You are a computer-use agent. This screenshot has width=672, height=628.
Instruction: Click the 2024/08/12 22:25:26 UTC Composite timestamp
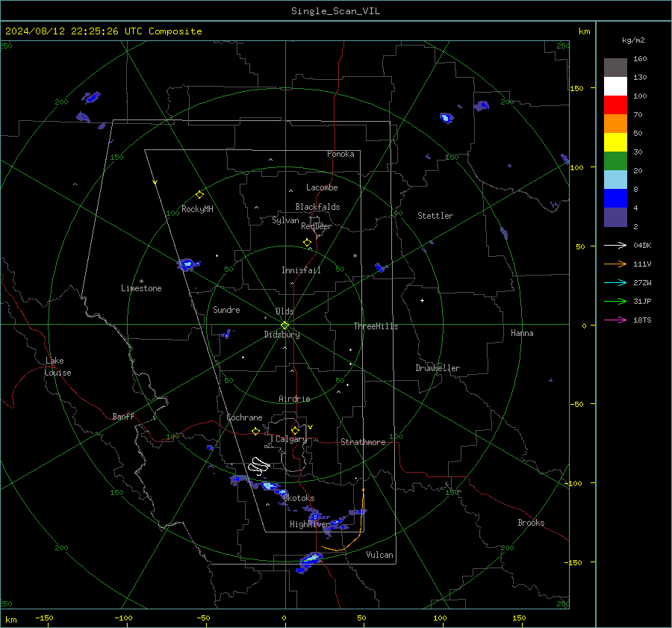point(104,31)
